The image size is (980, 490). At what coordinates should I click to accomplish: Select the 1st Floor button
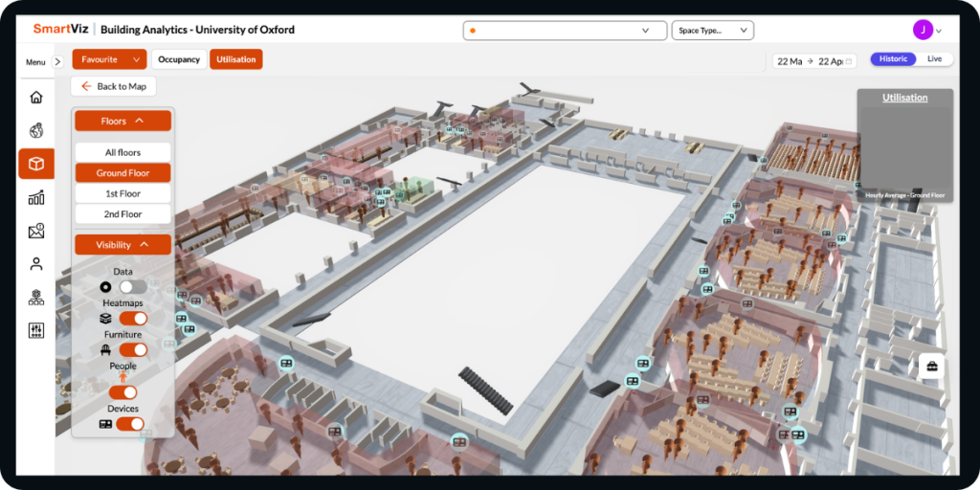tap(122, 193)
